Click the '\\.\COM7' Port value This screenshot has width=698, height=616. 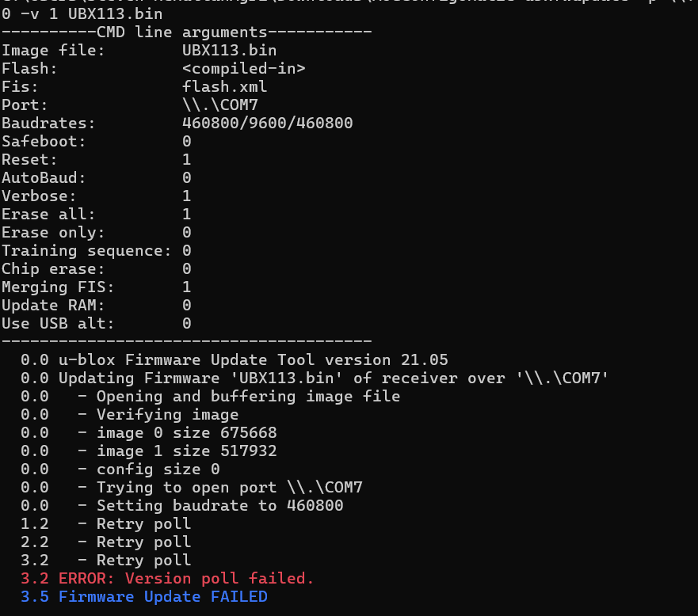pos(220,105)
